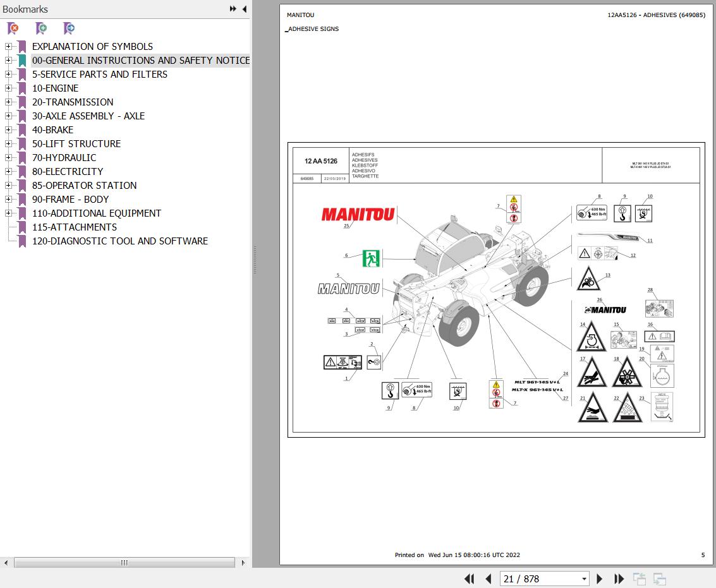Click the panel splitter grip handle
The height and width of the screenshot is (588, 716).
[x=255, y=260]
